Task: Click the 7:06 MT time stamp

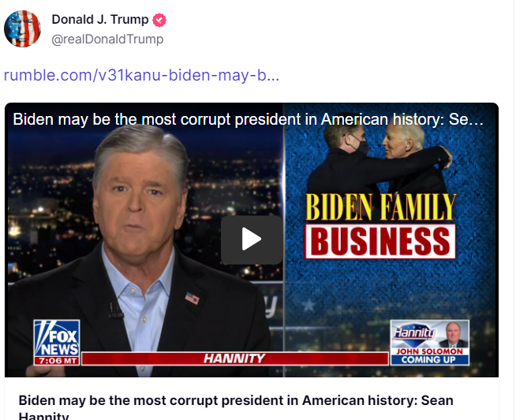Action: [x=55, y=360]
